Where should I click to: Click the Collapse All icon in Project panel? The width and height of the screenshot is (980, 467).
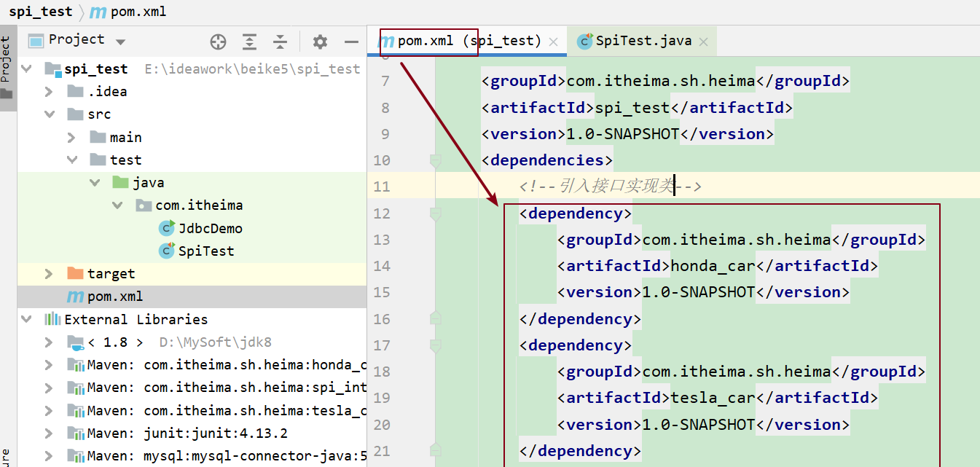coord(280,42)
